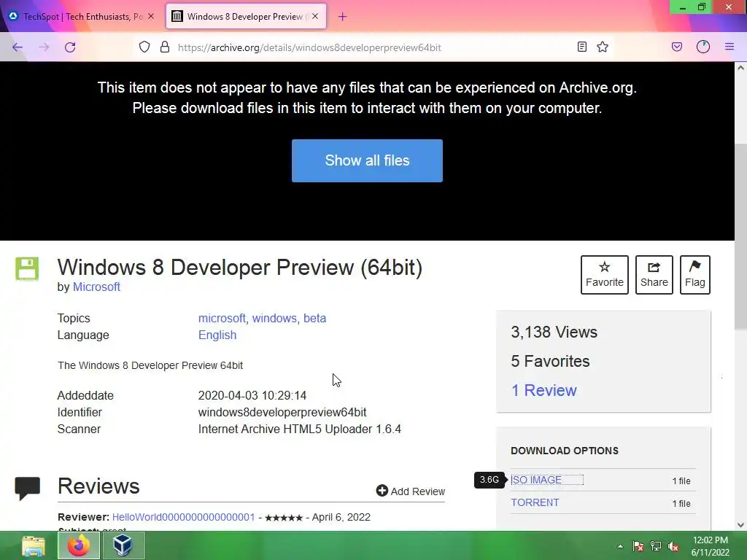Image resolution: width=747 pixels, height=560 pixels.
Task: Close the TechSpot tab
Action: pos(151,16)
